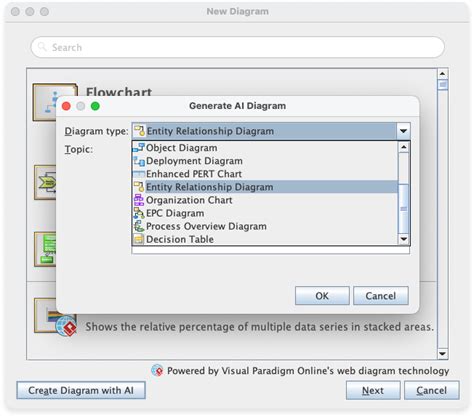Click the Enhanced PERT Chart icon
Image resolution: width=474 pixels, height=417 pixels.
pyautogui.click(x=139, y=174)
